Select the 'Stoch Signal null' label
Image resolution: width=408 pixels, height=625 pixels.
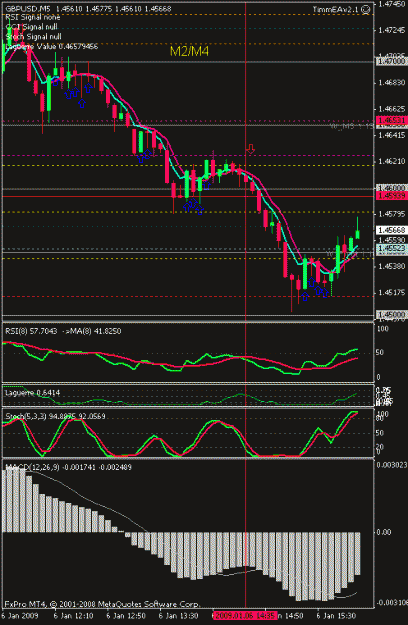(x=33, y=37)
